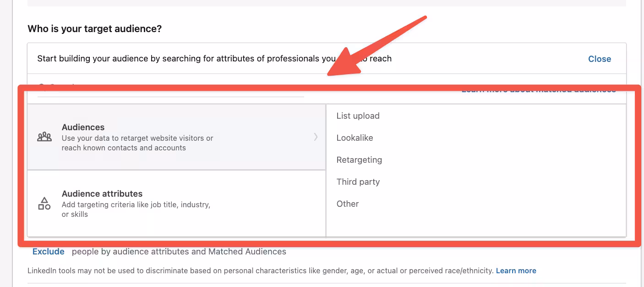Select the Audiences category title
The image size is (644, 287).
pyautogui.click(x=83, y=127)
